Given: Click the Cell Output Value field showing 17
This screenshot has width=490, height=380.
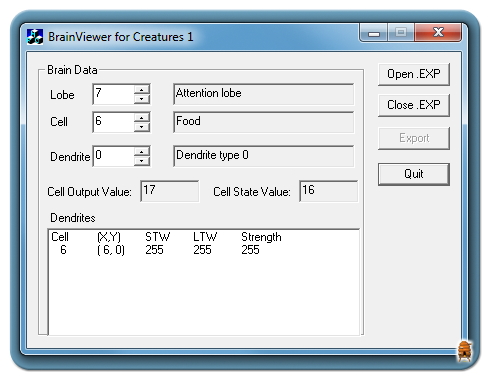Looking at the screenshot, I should click(170, 191).
